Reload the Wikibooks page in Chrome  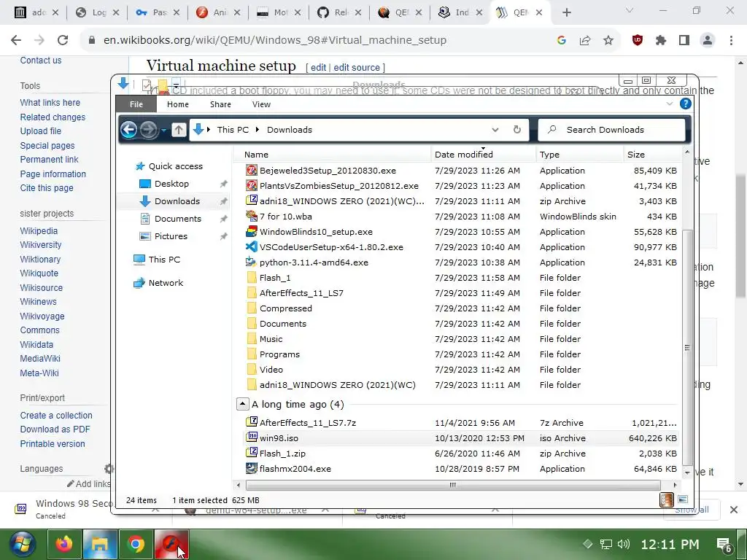[x=63, y=40]
